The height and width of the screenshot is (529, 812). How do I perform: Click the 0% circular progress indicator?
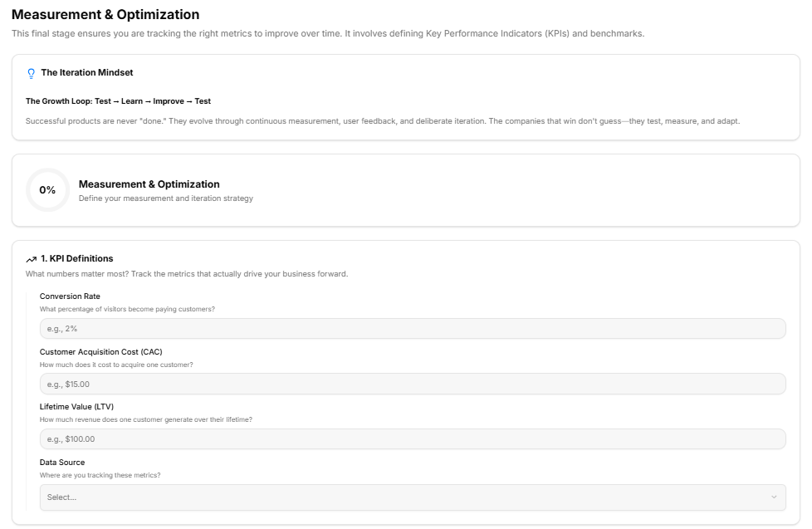point(47,189)
